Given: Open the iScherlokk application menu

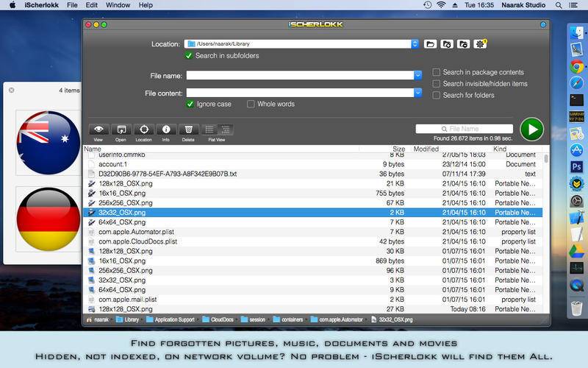Looking at the screenshot, I should [42, 5].
